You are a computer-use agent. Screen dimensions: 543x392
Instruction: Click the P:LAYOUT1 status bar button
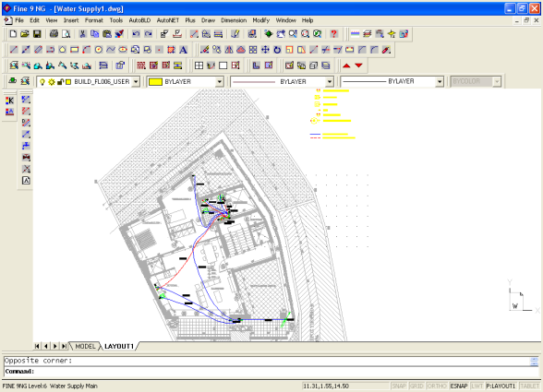[501, 386]
